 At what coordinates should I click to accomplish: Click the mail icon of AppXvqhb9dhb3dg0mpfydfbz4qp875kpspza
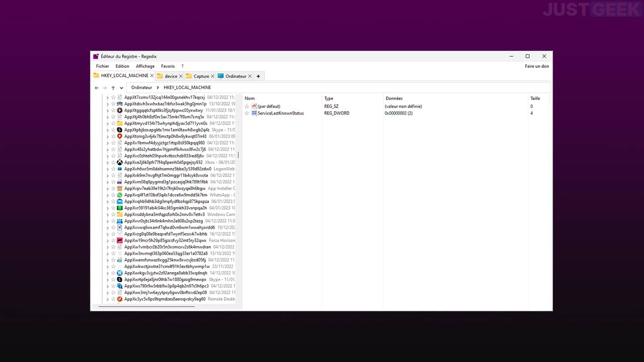coord(120,202)
